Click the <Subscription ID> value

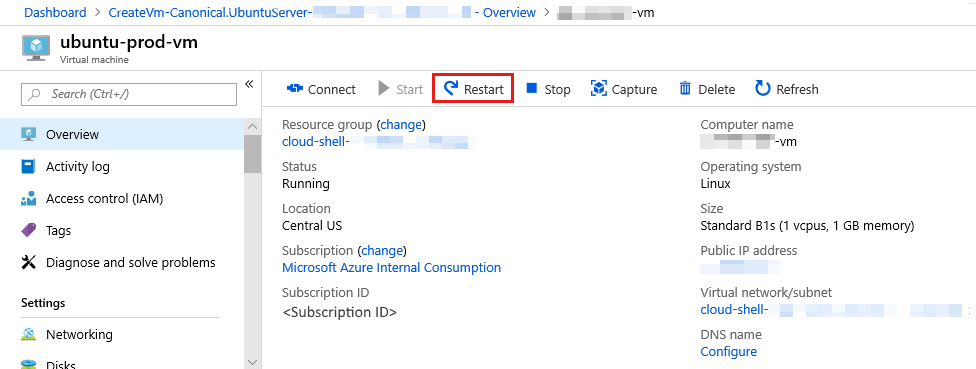pyautogui.click(x=340, y=312)
